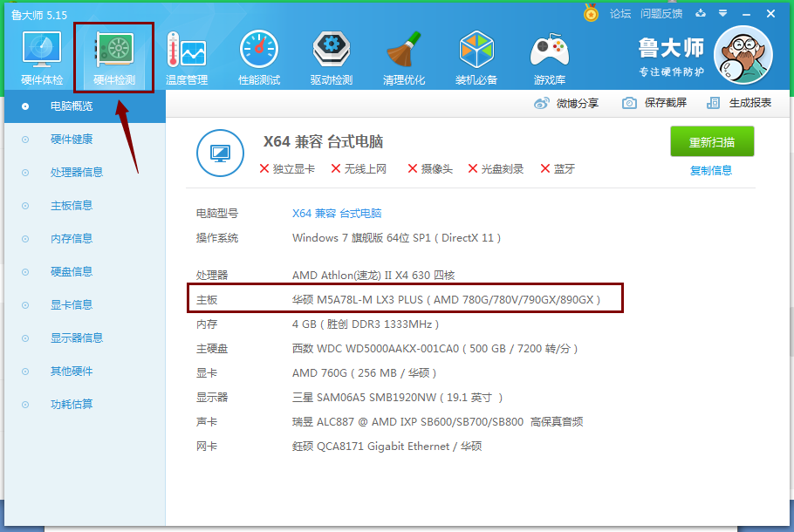The width and height of the screenshot is (794, 532).
Task: Open the title bar dropdown menu arrow
Action: 723,14
